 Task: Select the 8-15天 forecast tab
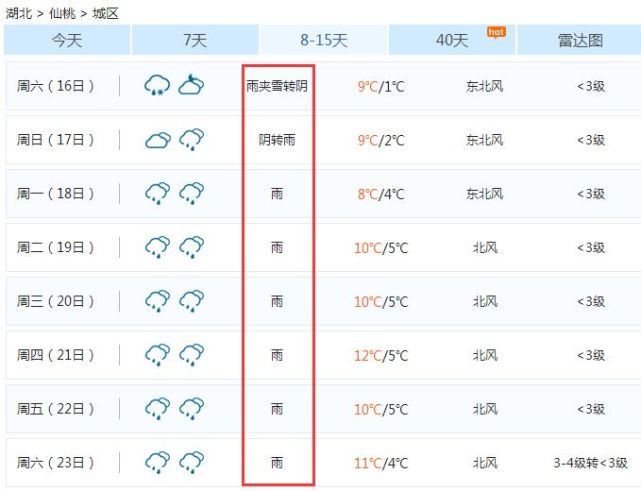[323, 40]
